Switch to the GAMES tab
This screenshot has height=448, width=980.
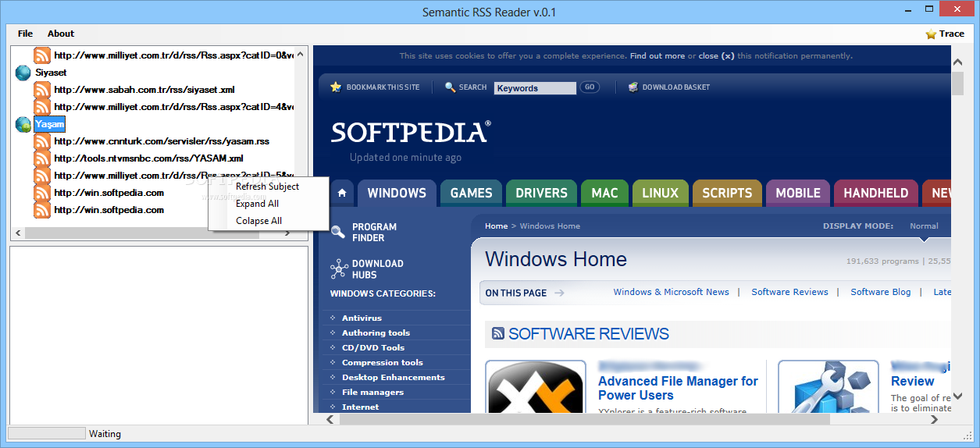click(472, 193)
